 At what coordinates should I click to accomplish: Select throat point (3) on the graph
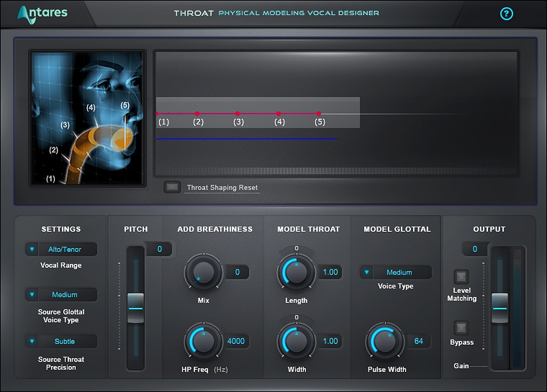click(237, 113)
